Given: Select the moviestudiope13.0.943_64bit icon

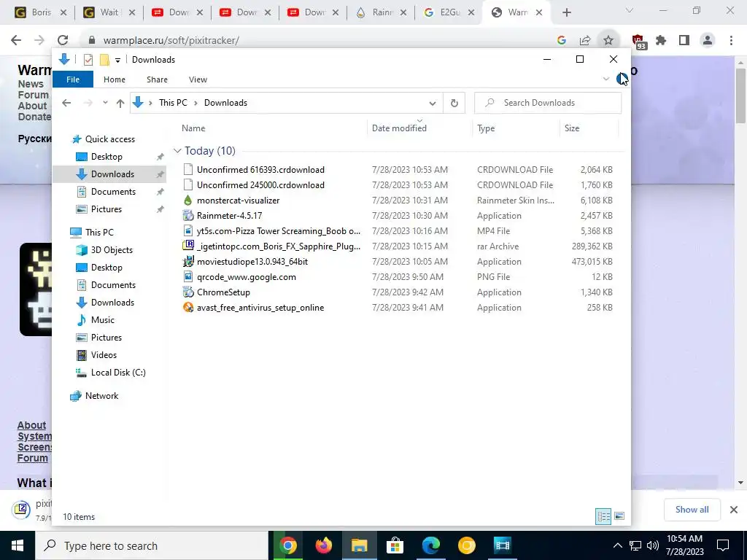Looking at the screenshot, I should click(x=188, y=262).
